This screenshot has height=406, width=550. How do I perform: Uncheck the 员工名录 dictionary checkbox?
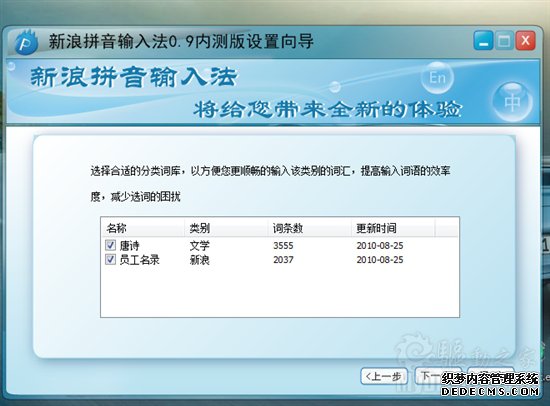click(110, 259)
